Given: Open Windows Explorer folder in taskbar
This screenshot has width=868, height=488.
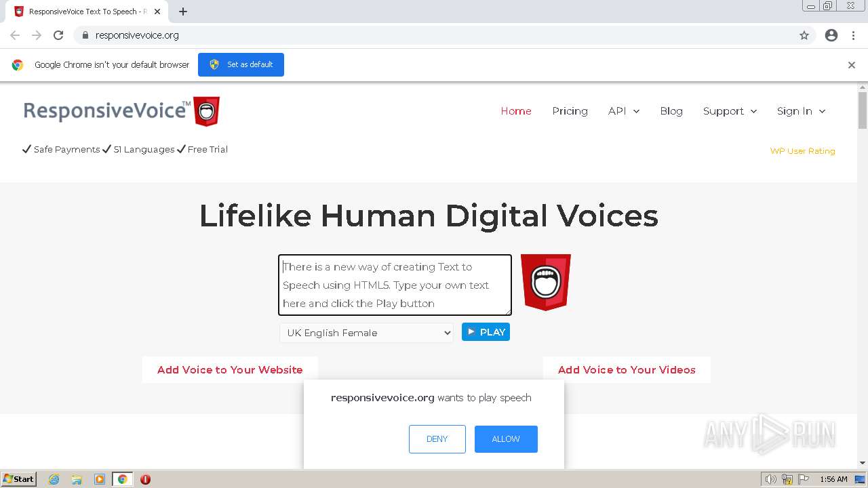Looking at the screenshot, I should [x=77, y=479].
